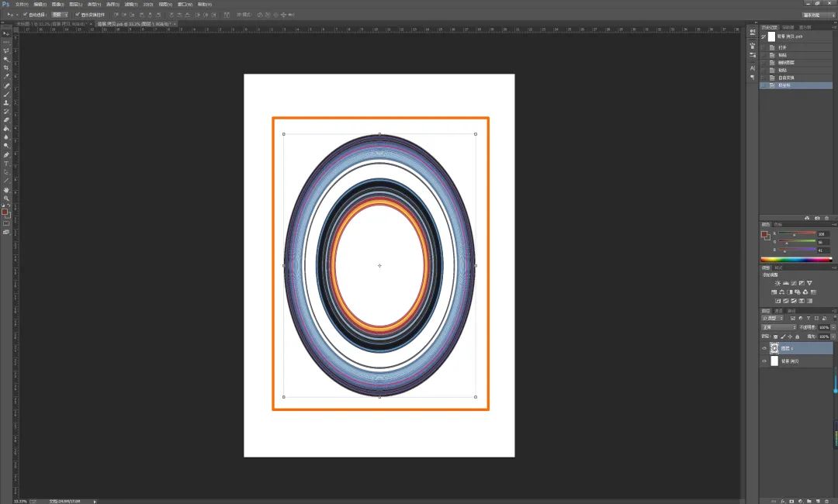Lock layer position icon
Viewport: 838px width, 504px height.
(791, 337)
